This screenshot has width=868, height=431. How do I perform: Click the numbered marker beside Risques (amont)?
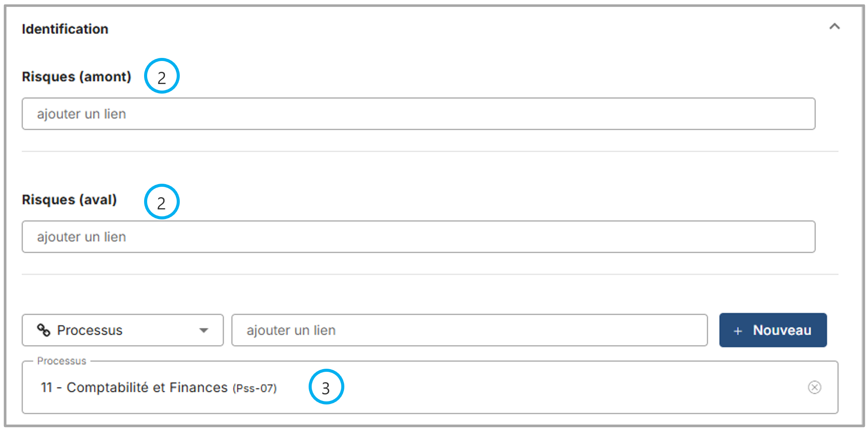pos(162,76)
